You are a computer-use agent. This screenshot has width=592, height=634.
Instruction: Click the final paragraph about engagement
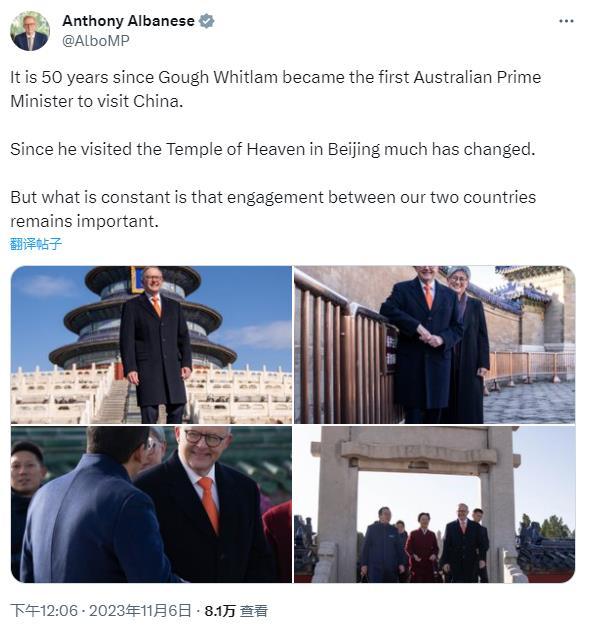[273, 209]
